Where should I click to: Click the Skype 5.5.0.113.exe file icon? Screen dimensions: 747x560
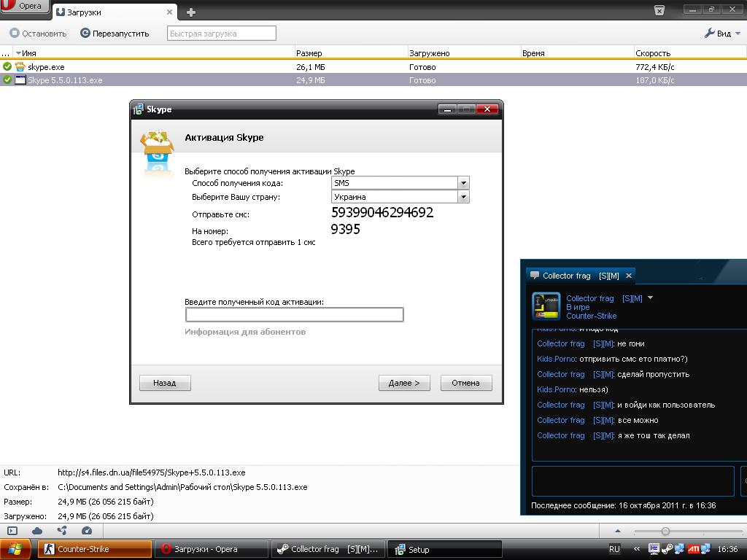pos(20,80)
